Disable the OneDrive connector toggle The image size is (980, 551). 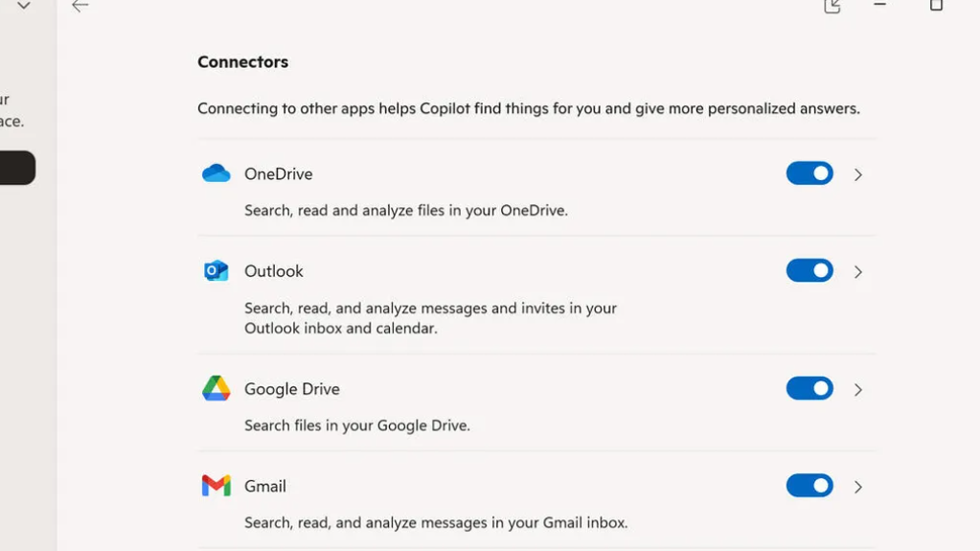click(809, 173)
